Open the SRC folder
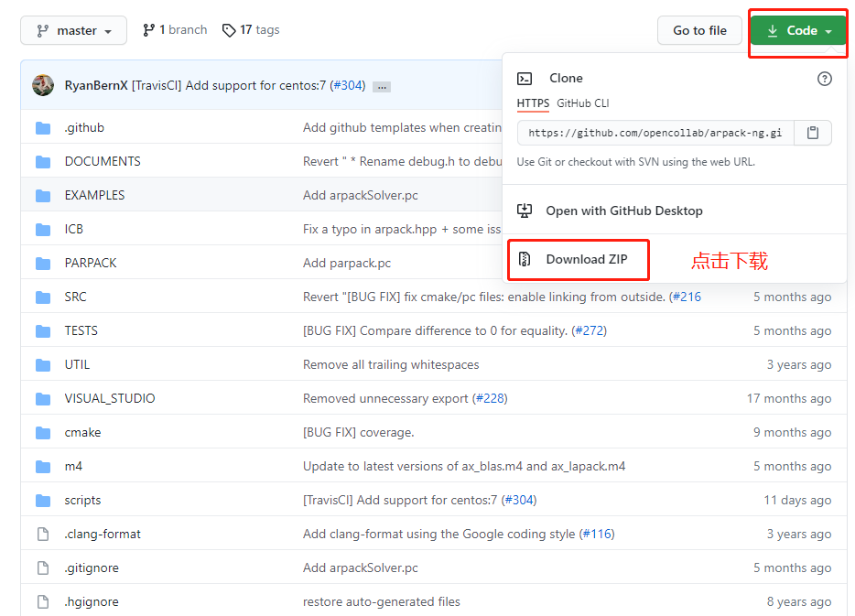The width and height of the screenshot is (855, 616). 75,297
